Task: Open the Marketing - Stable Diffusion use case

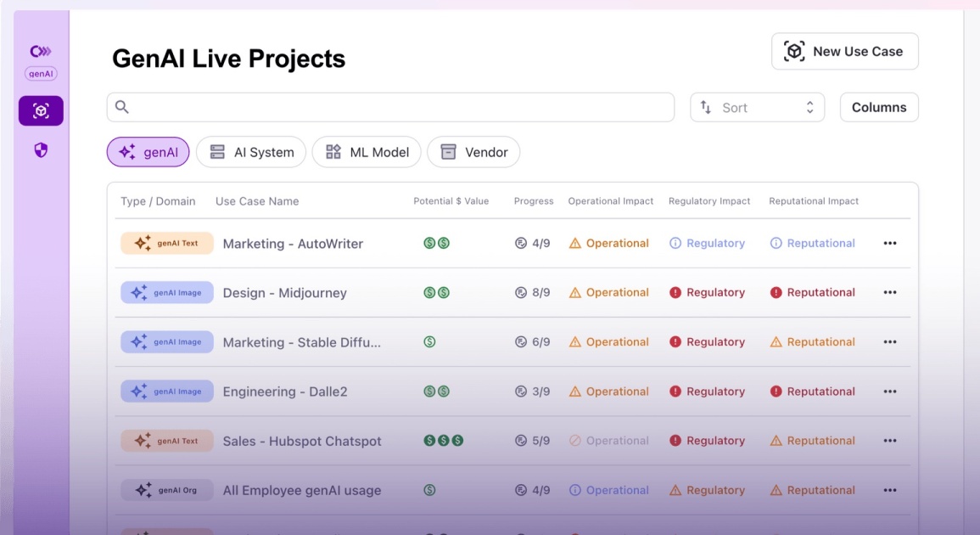Action: [301, 342]
